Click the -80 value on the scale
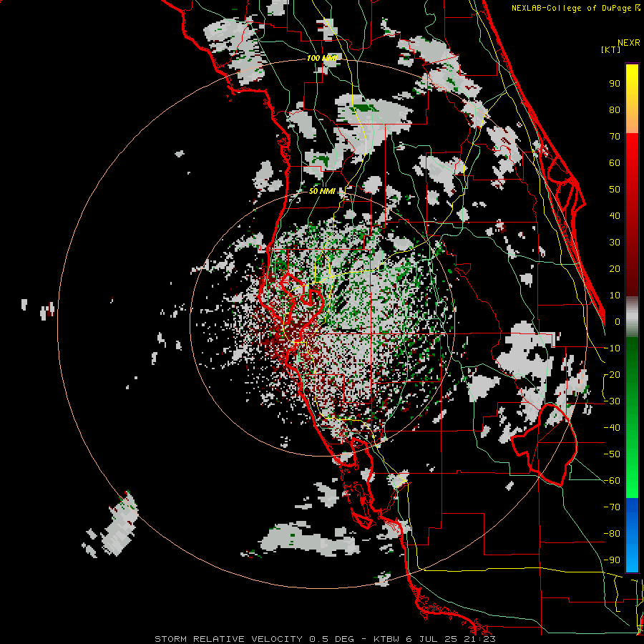The image size is (644, 644). pyautogui.click(x=612, y=534)
